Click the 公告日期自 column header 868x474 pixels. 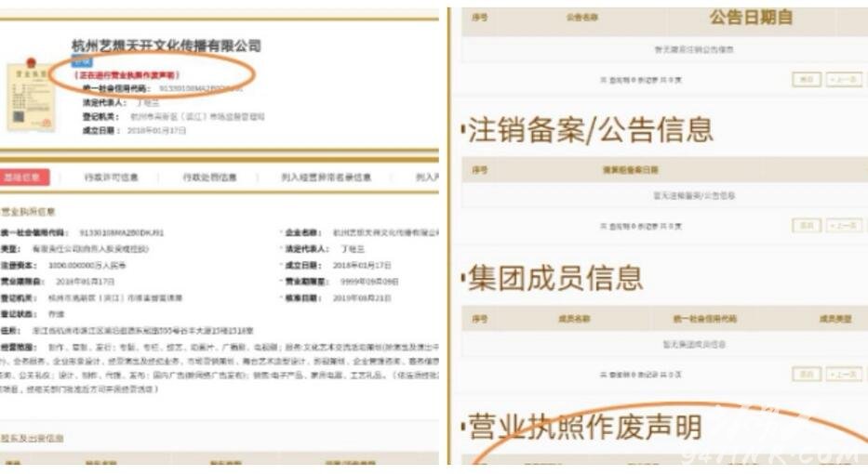tap(751, 17)
